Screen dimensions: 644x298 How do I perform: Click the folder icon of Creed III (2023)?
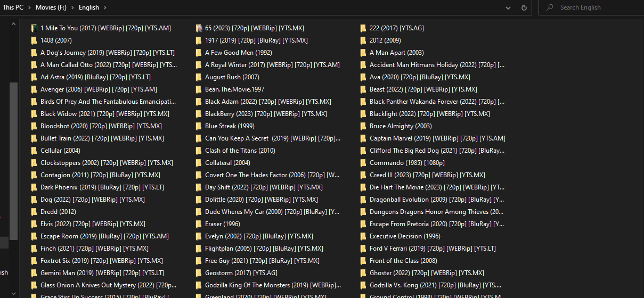tap(363, 175)
